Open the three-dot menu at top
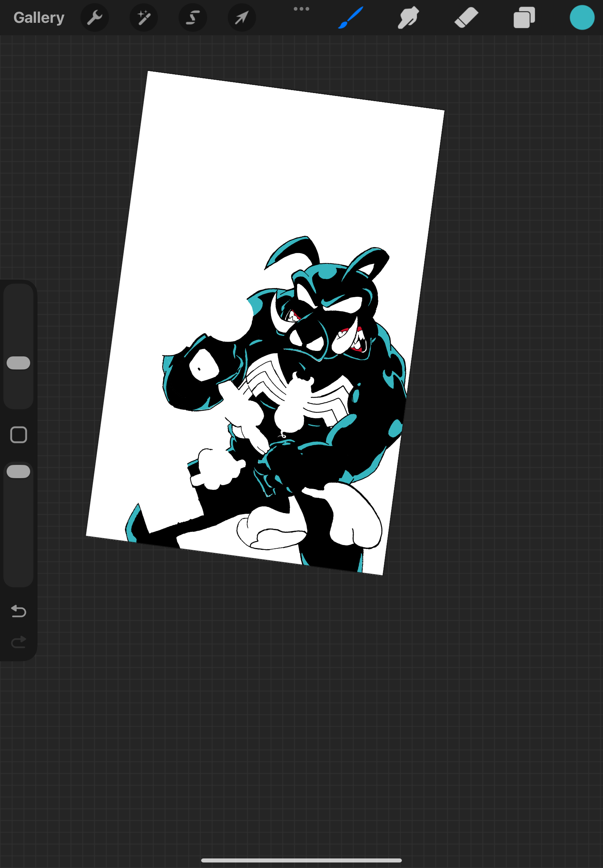This screenshot has width=603, height=868. click(301, 9)
